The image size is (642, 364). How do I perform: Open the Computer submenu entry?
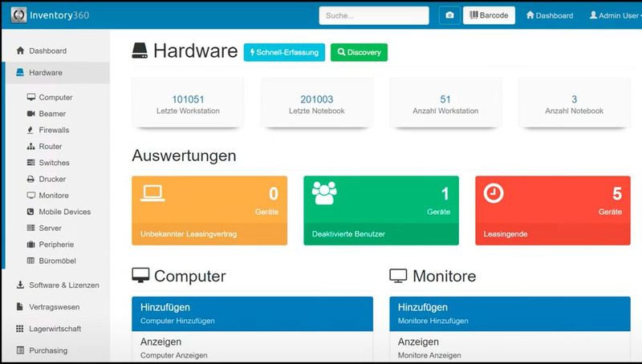[x=55, y=97]
